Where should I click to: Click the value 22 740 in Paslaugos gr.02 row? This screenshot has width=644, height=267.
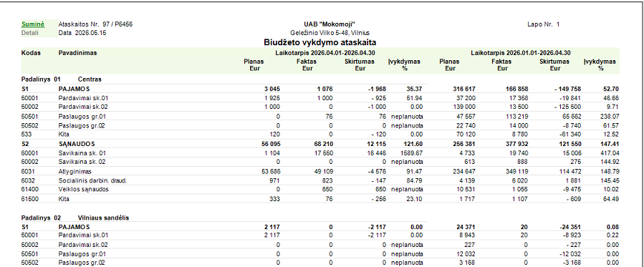[466, 126]
